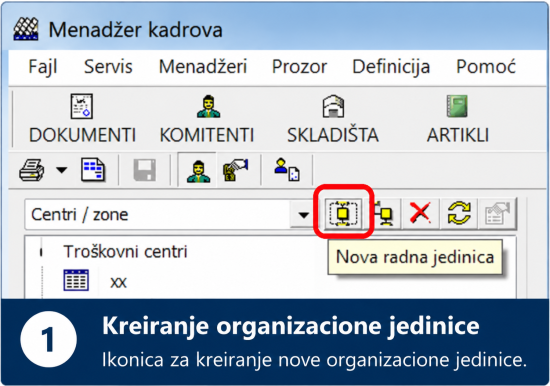Viewport: 550px width, 386px height.
Task: Open the Pomoć menu
Action: 486,66
